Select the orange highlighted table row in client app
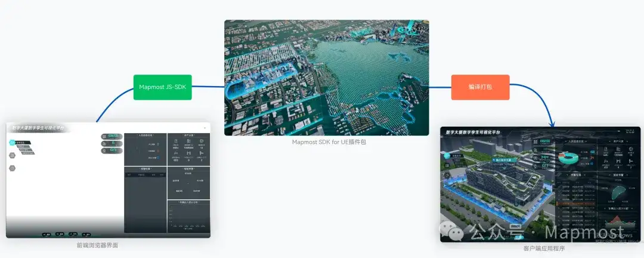 click(x=575, y=204)
